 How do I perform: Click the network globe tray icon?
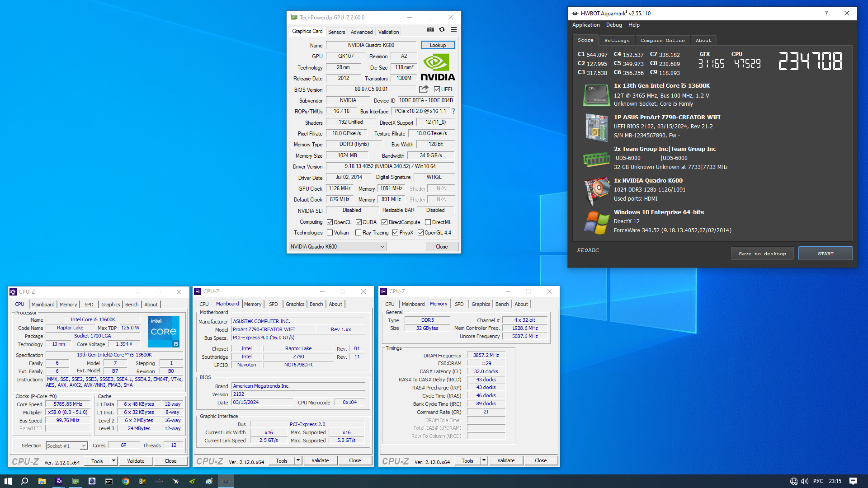[794, 481]
